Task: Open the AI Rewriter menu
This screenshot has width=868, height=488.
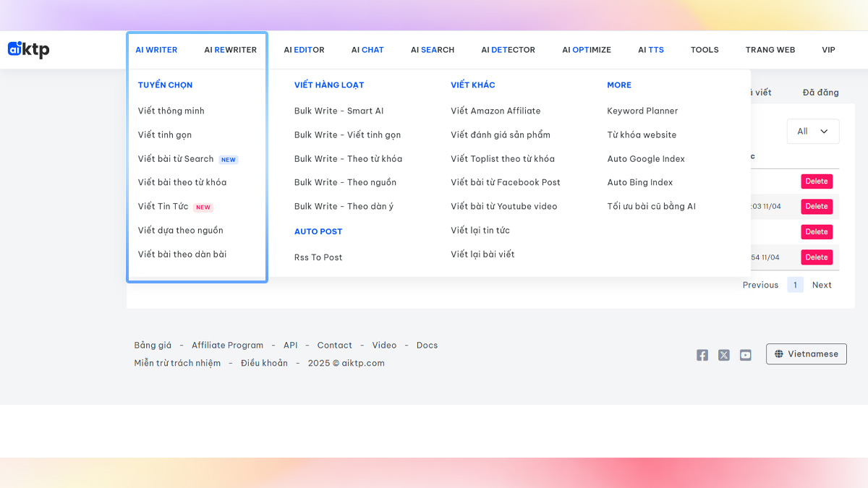Action: [x=230, y=50]
